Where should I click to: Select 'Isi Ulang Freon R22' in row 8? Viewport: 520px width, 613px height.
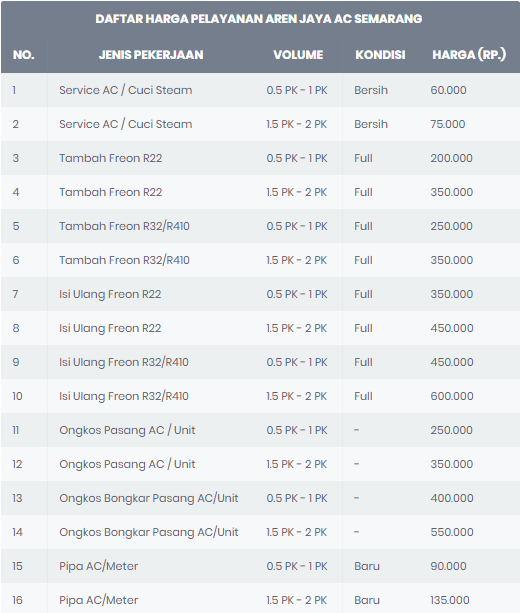[110, 328]
